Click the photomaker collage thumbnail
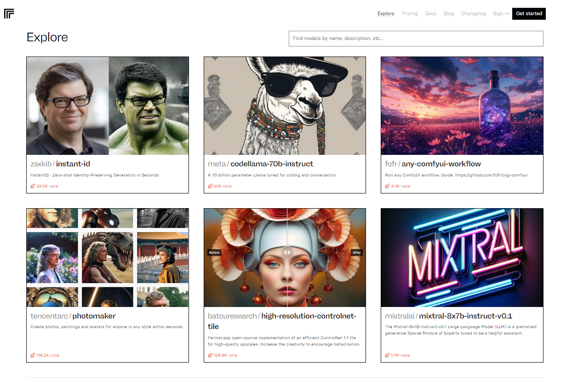The image size is (572, 392). click(108, 258)
